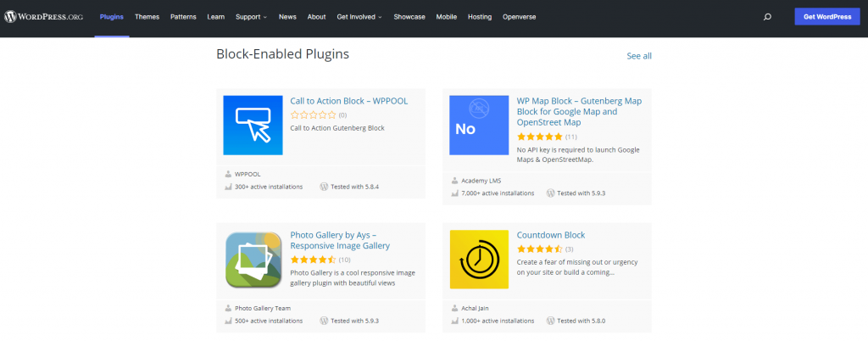
Task: Click the chart icon beside 300+ active installations
Action: tap(228, 187)
